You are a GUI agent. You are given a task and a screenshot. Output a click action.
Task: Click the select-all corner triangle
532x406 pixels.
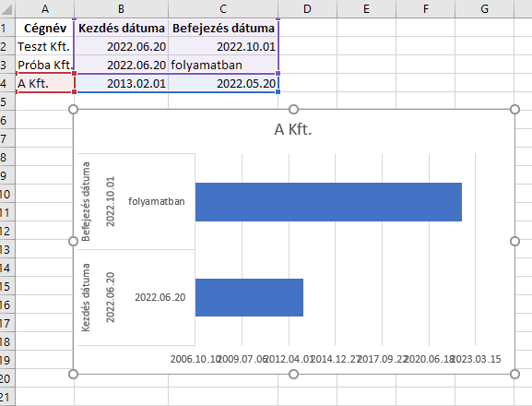[x=6, y=9]
